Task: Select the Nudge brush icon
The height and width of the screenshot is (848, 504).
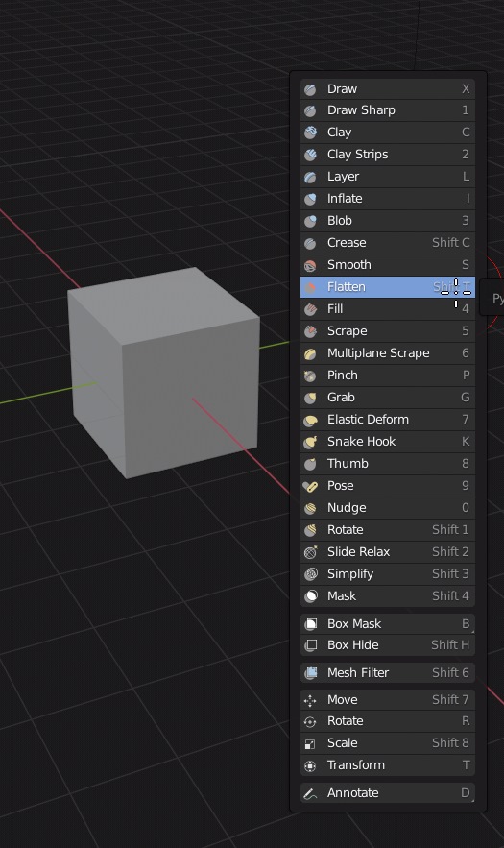Action: (310, 508)
